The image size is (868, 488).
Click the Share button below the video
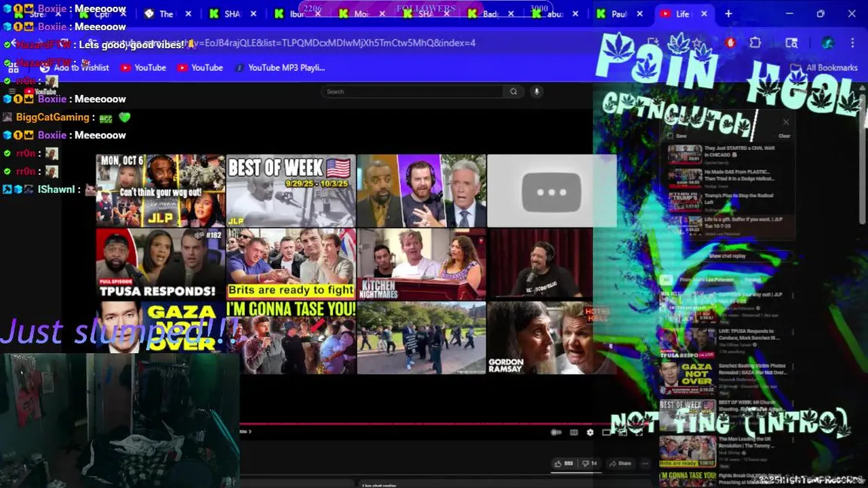pyautogui.click(x=620, y=464)
